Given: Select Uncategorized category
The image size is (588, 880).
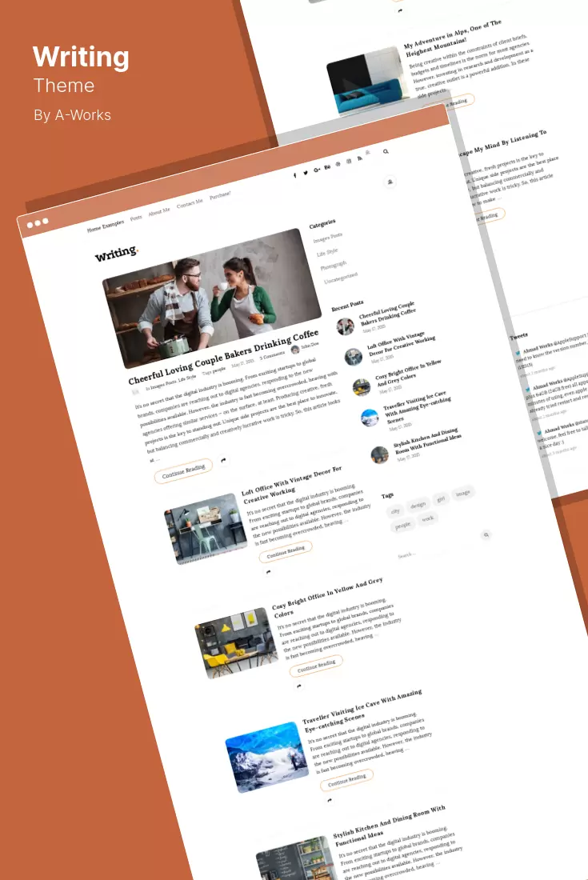Looking at the screenshot, I should 341,278.
